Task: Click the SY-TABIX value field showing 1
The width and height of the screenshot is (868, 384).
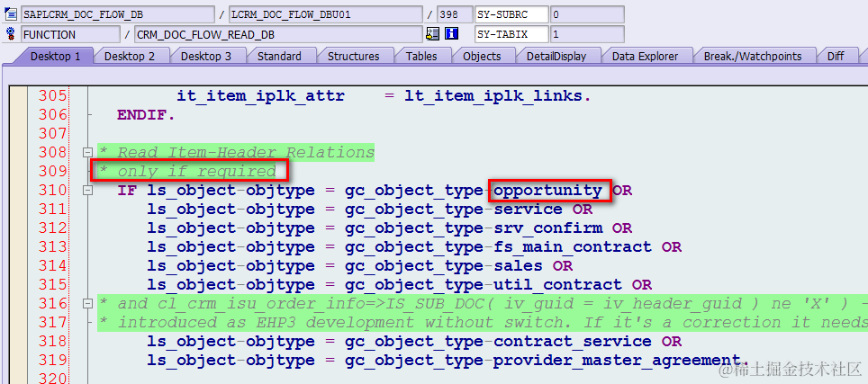Action: (587, 34)
